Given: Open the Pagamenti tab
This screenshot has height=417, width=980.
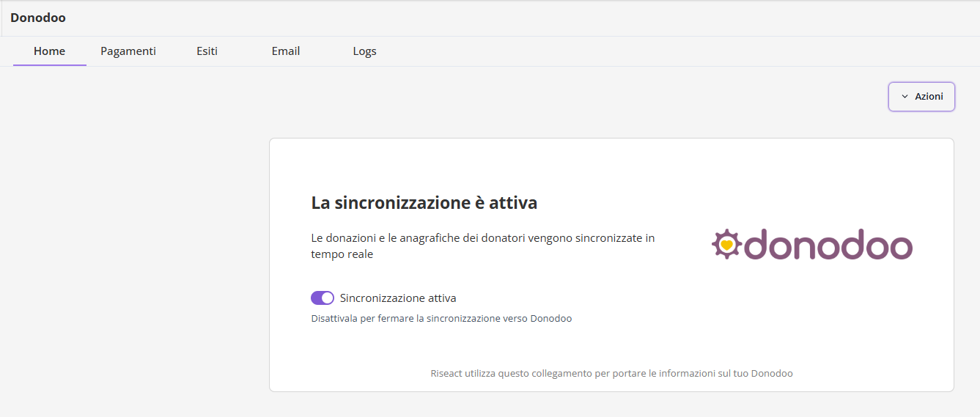Looking at the screenshot, I should (x=128, y=51).
